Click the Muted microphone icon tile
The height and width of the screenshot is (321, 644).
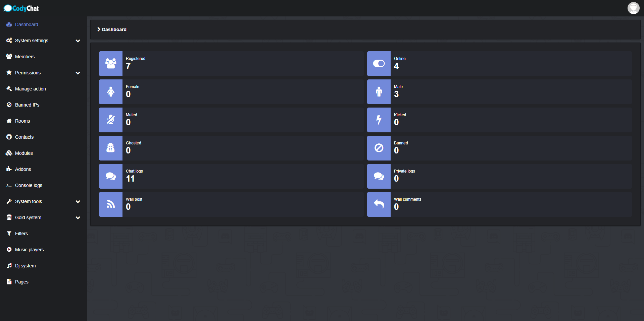tap(111, 120)
